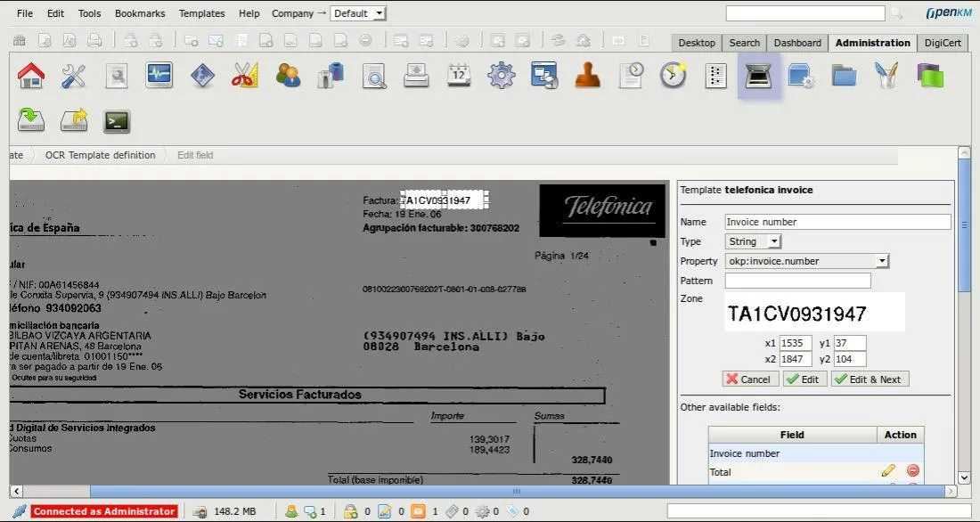980x522 pixels.
Task: Click the Edit button with green check
Action: tap(805, 379)
